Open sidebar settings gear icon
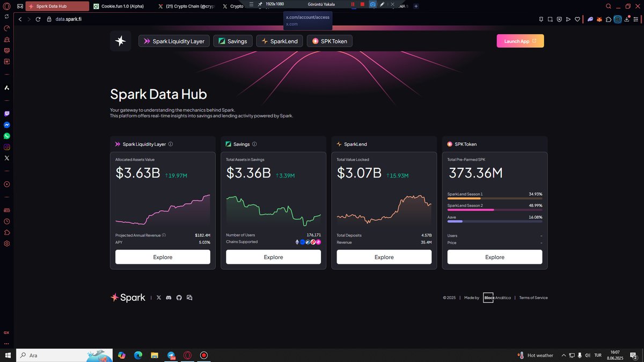The height and width of the screenshot is (362, 644). (6, 243)
